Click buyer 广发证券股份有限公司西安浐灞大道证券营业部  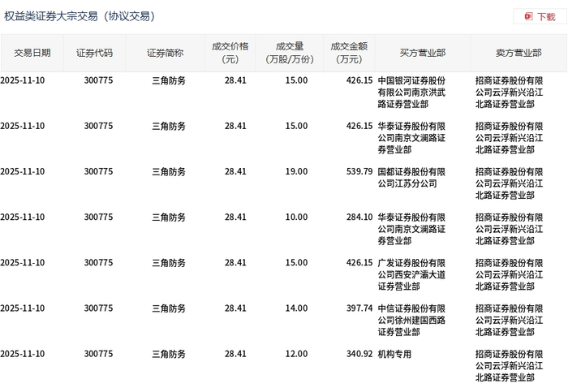411,274
